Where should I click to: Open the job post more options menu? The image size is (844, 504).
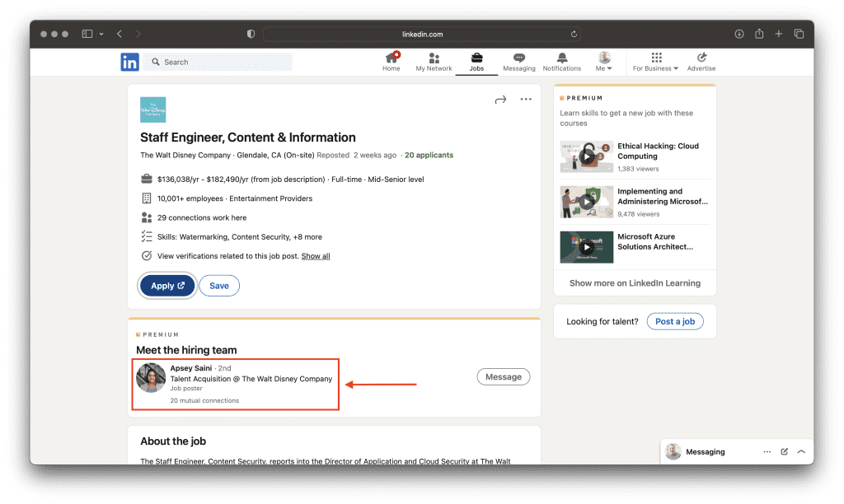point(526,99)
